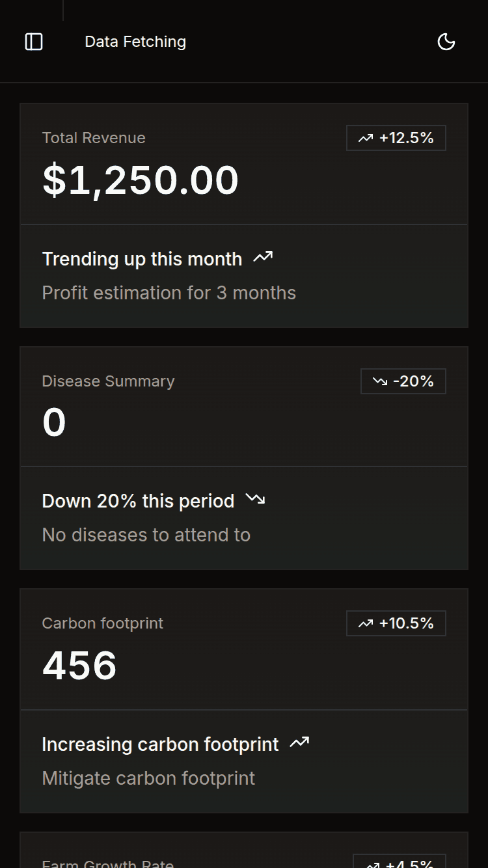Click 'Mitigate carbon footprint' text
The image size is (488, 868).
[x=148, y=778]
